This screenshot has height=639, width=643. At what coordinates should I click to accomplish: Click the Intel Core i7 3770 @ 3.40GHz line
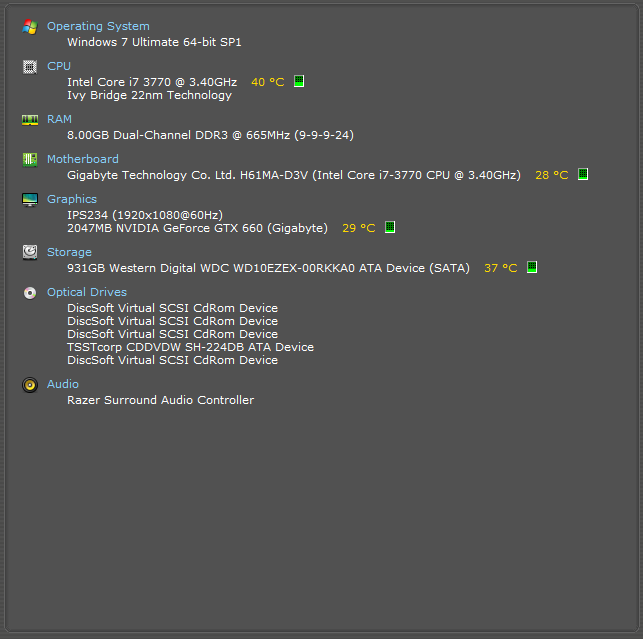tap(152, 82)
